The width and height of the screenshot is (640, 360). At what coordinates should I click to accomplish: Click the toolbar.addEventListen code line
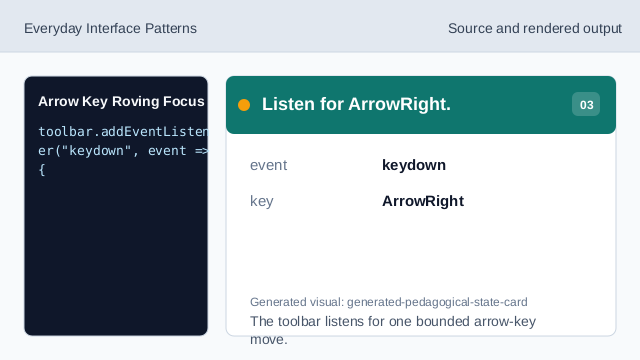click(123, 131)
